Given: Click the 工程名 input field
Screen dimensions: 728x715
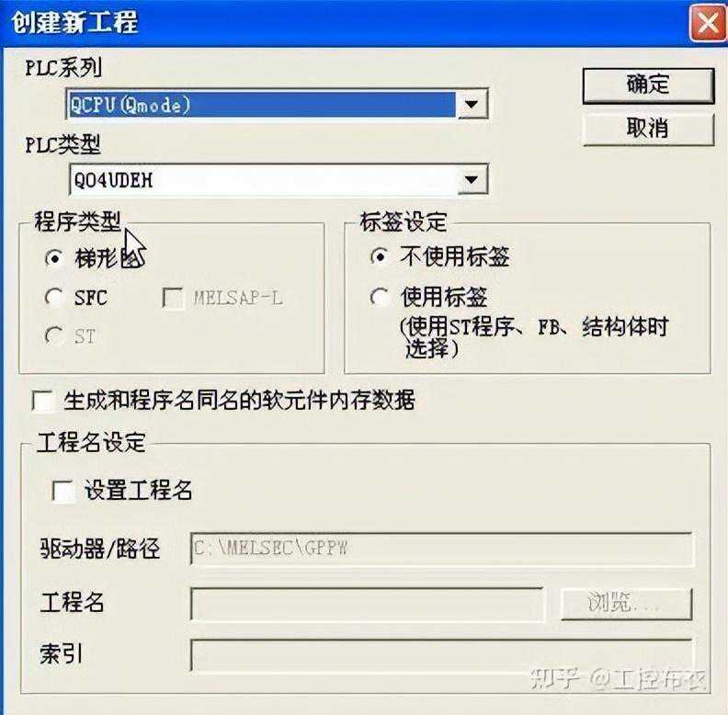Looking at the screenshot, I should pyautogui.click(x=367, y=604).
